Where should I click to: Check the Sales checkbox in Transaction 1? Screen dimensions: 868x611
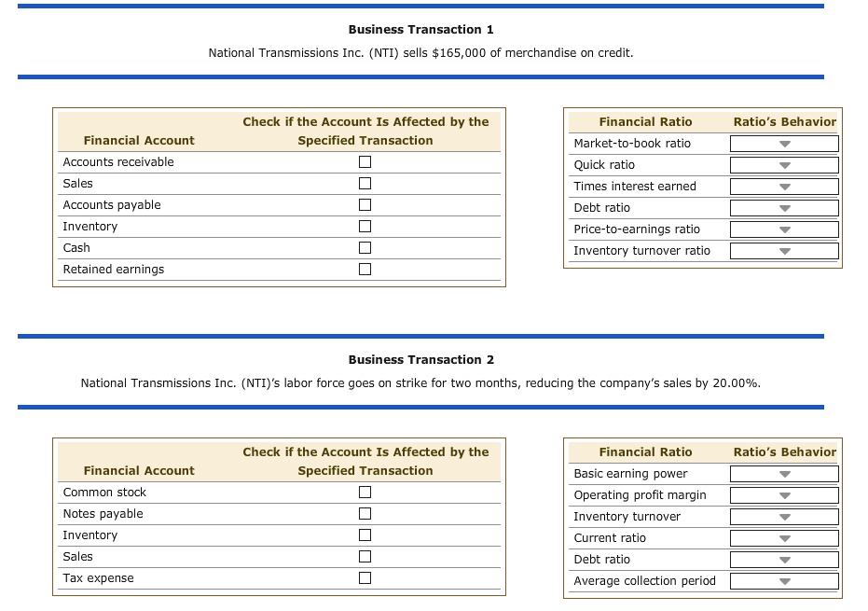[x=365, y=184]
